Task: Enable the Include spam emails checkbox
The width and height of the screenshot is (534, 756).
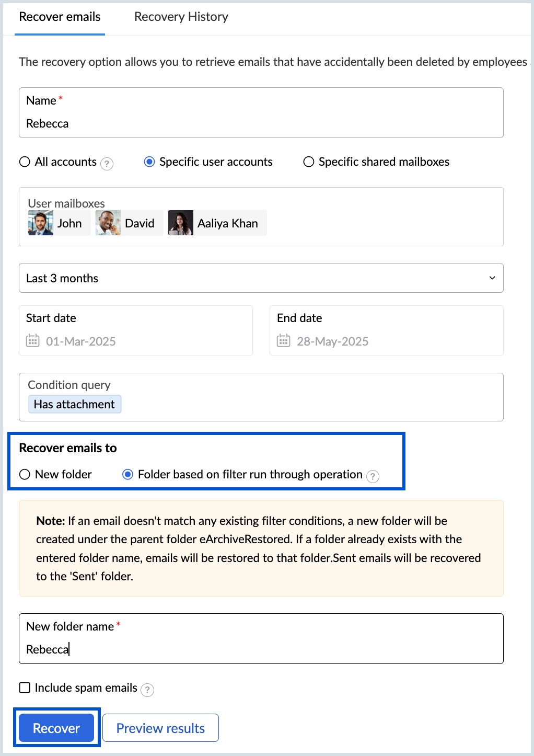Action: [x=25, y=688]
